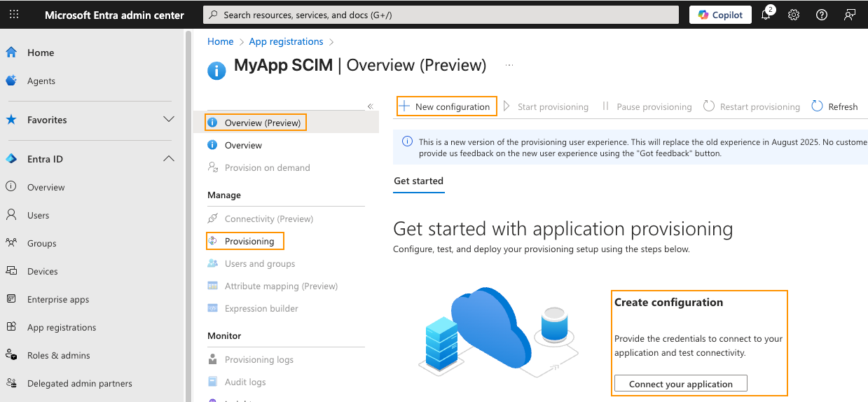Viewport: 868px width, 402px height.
Task: Click the info icon in blue banner
Action: 407,141
